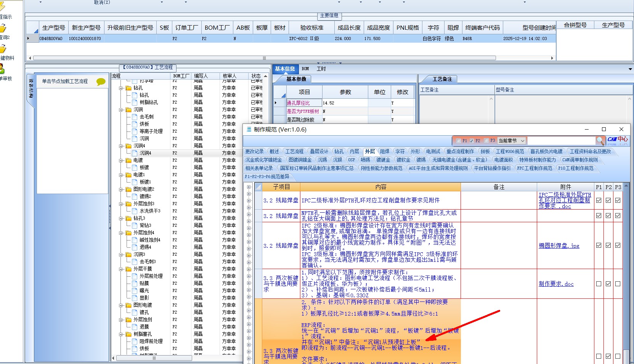
Task: Open the 椭圆形焊盘.jpg attachment link
Action: pos(559,246)
